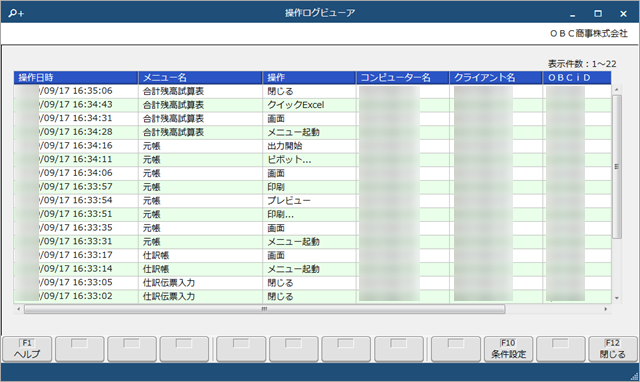Image resolution: width=640 pixels, height=382 pixels.
Task: Select row with time 16:34:06
Action: tap(313, 173)
